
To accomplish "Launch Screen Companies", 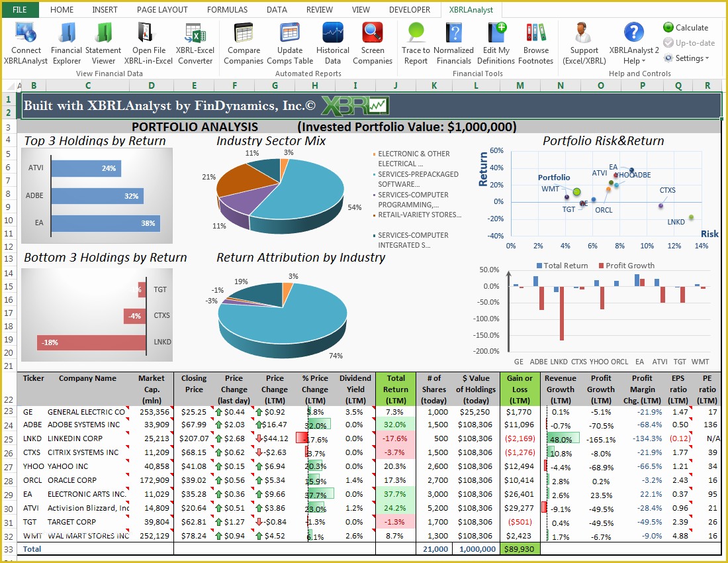I will click(x=373, y=40).
